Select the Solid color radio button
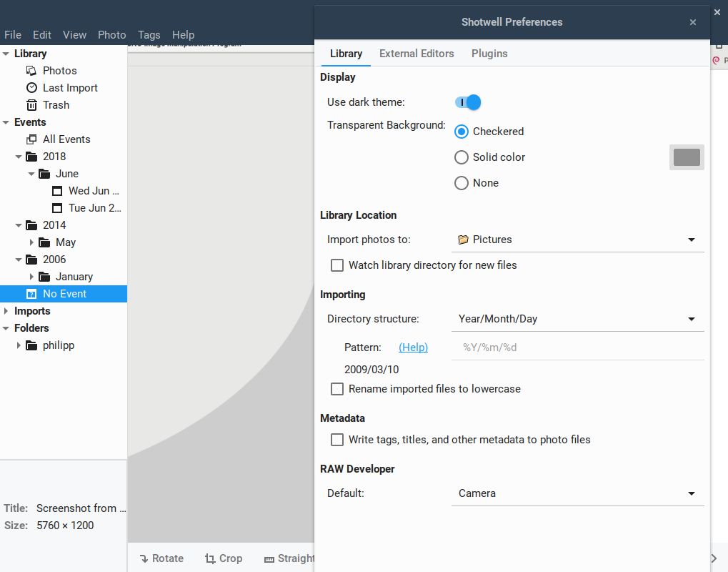The height and width of the screenshot is (572, 728). (462, 157)
